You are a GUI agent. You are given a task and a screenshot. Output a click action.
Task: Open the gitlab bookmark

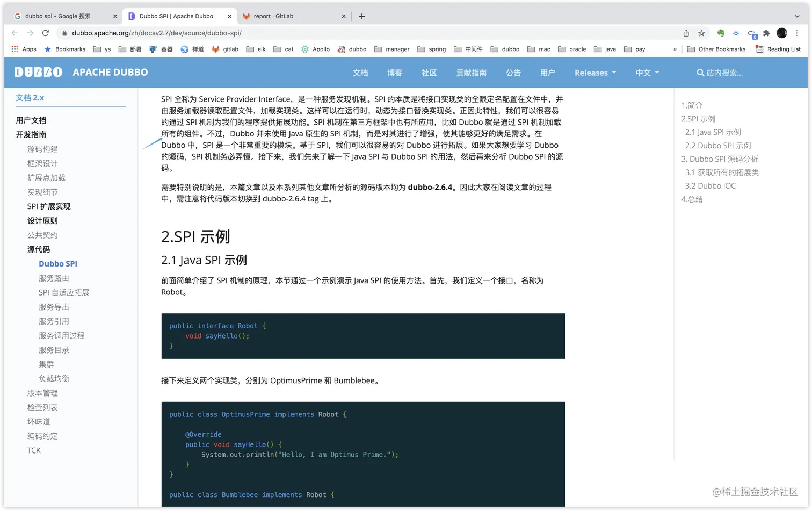click(x=225, y=49)
